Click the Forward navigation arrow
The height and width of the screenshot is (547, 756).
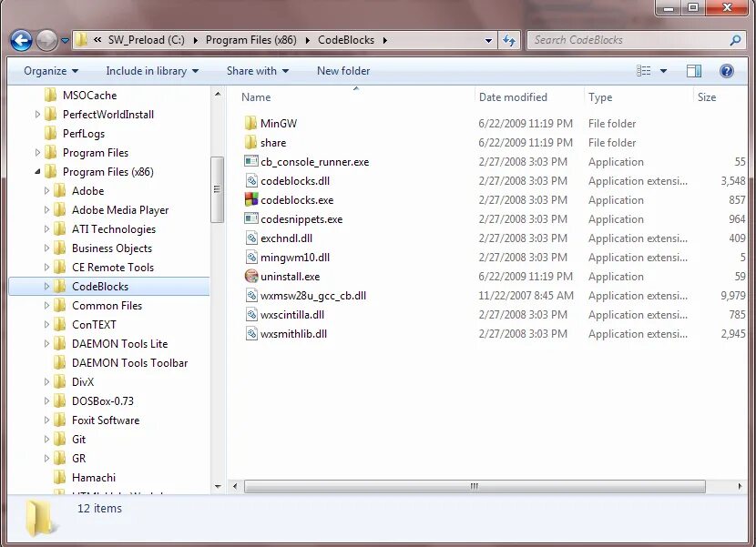[x=46, y=40]
